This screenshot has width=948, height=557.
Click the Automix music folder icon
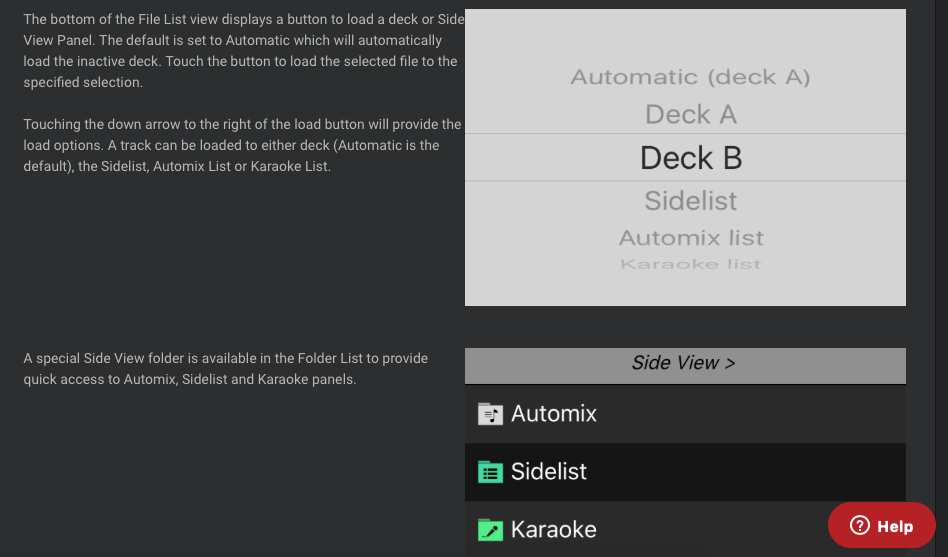(x=490, y=414)
